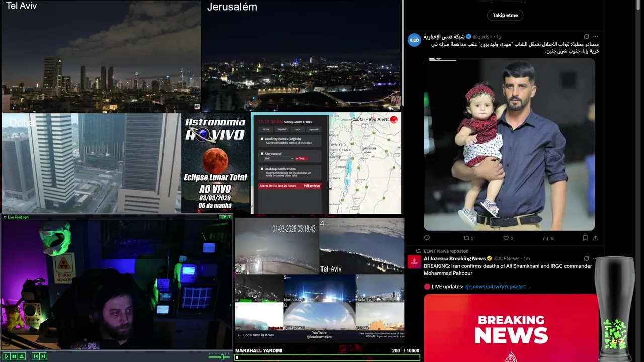
Task: Enable Desktop notifications checkbox
Action: (x=262, y=169)
